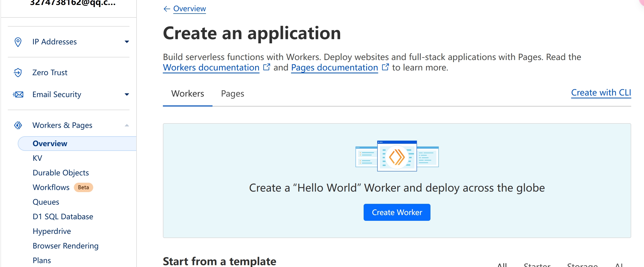644x267 pixels.
Task: Click the Hello World Worker illustration
Action: point(397,156)
